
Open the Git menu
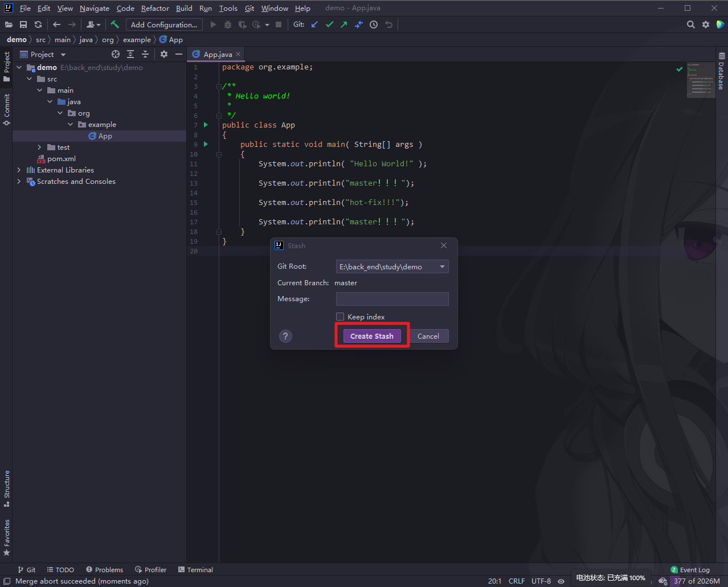click(x=249, y=8)
